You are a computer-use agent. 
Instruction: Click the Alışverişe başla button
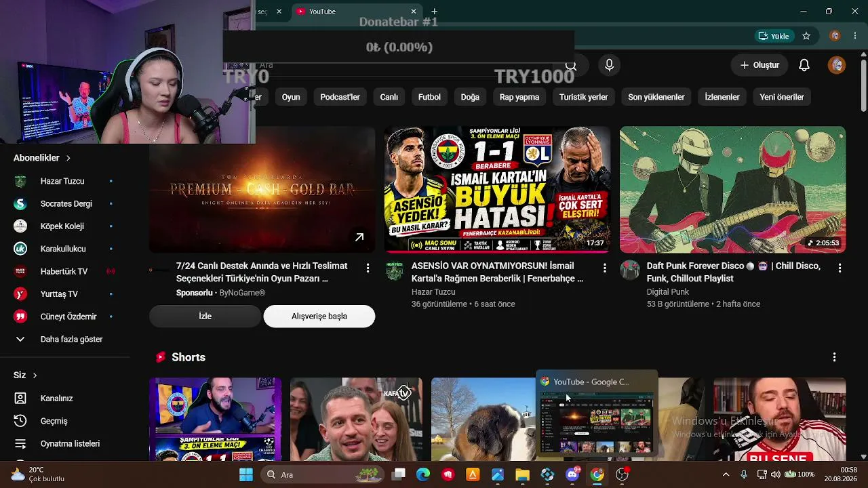319,316
